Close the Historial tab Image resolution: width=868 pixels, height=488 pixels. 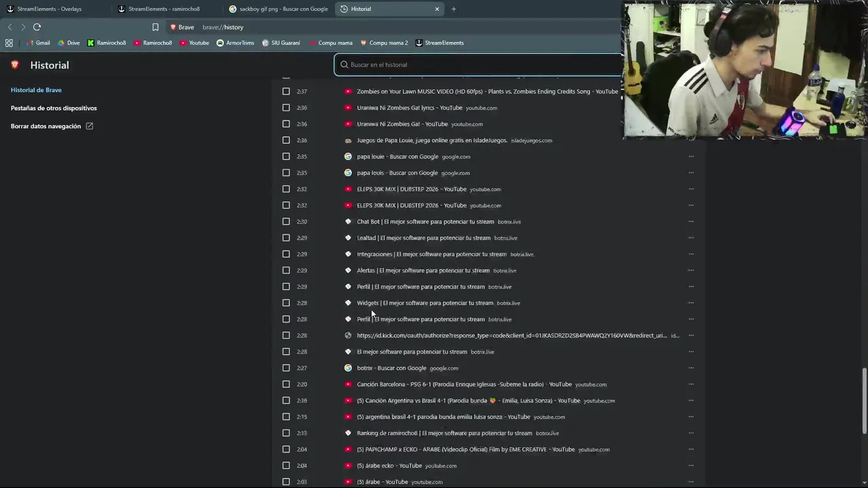tap(437, 9)
